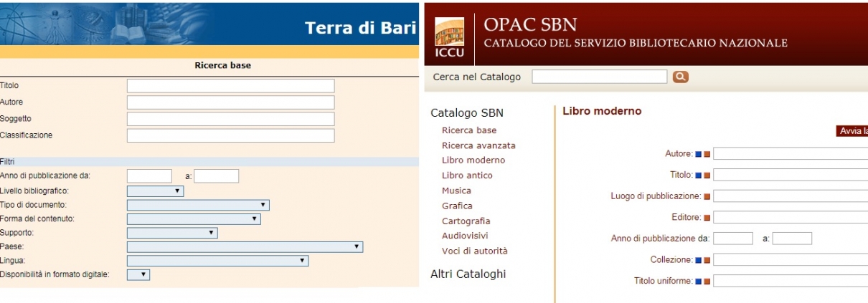Click the Autore field in Libro moderno form
Viewport: 868px width, 303px height.
(x=791, y=154)
